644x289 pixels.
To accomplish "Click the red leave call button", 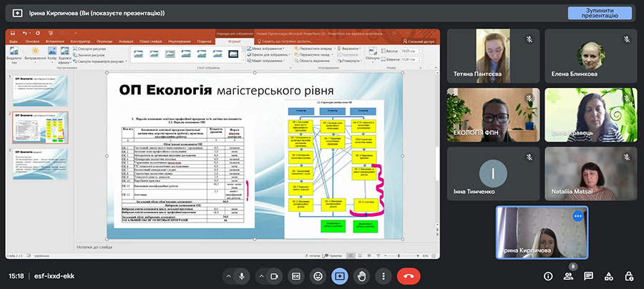I will pos(409,275).
